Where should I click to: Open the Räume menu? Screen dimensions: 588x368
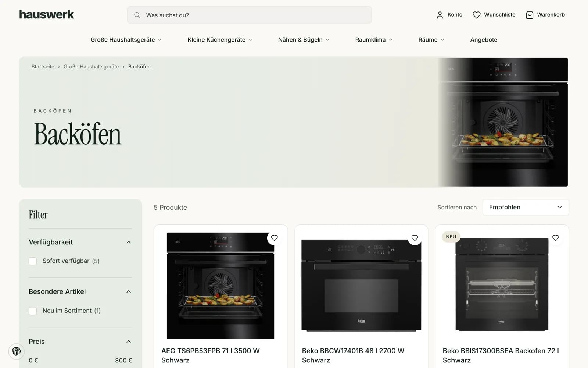[x=431, y=40]
